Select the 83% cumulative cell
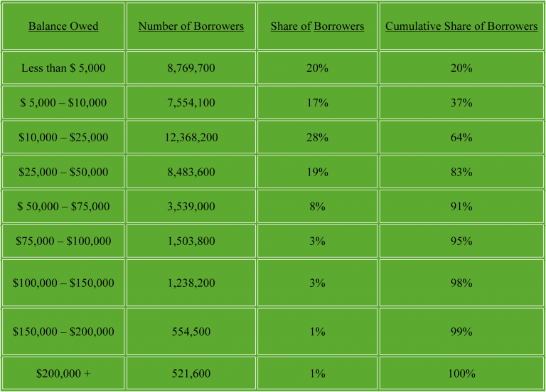The height and width of the screenshot is (392, 546). (461, 171)
